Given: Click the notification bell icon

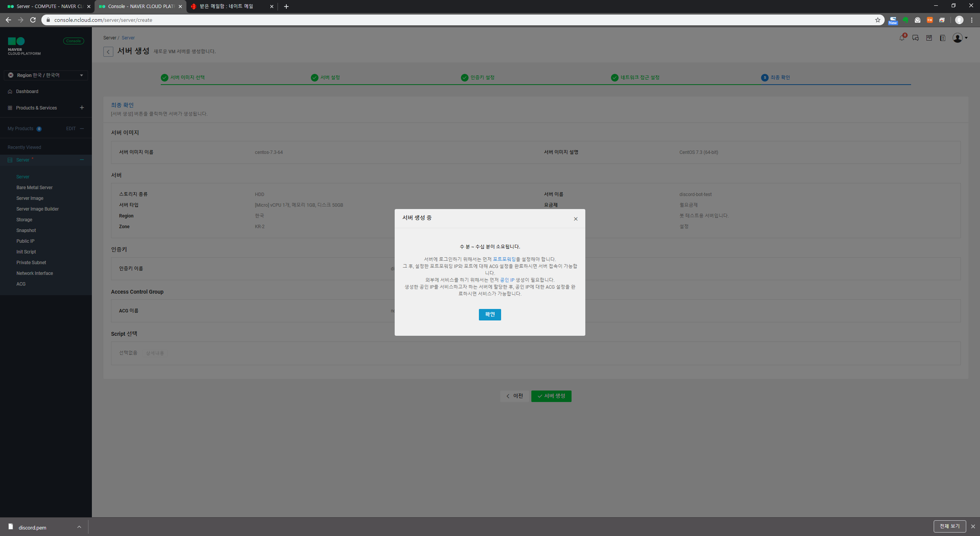Looking at the screenshot, I should (902, 38).
